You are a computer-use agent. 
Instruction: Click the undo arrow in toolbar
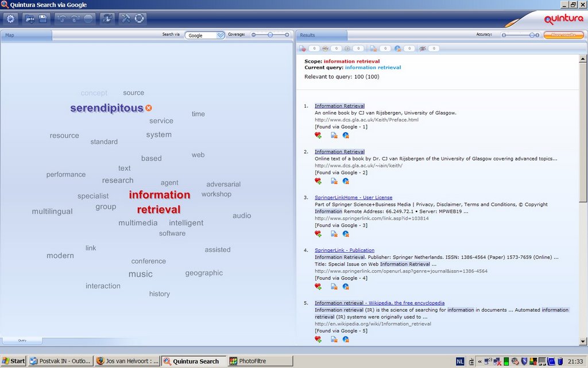[61, 19]
